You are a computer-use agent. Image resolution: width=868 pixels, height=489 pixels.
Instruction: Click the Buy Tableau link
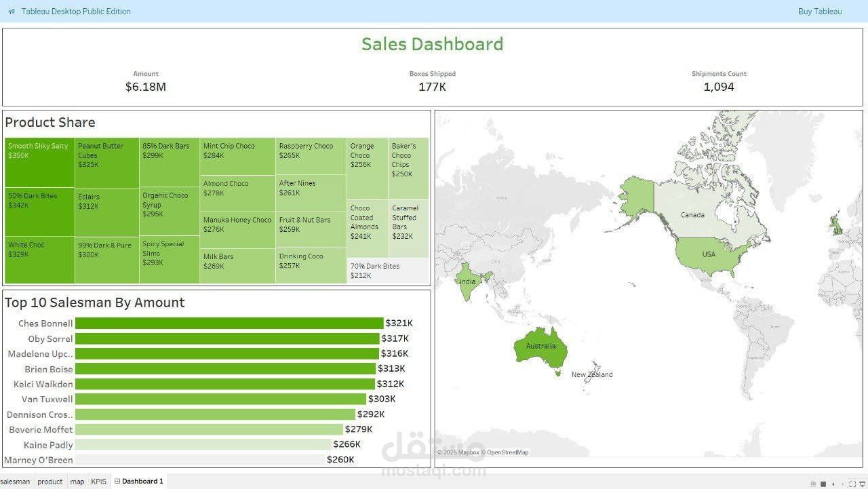pyautogui.click(x=820, y=11)
